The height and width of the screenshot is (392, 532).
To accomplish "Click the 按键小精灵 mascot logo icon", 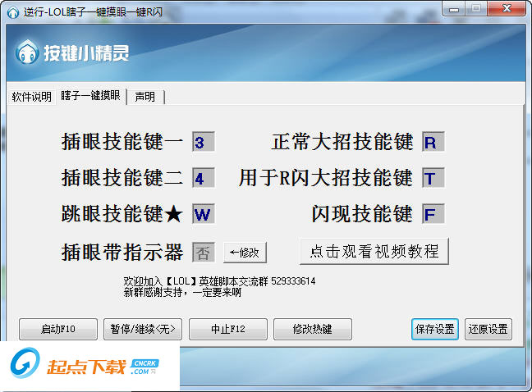I will [x=27, y=52].
